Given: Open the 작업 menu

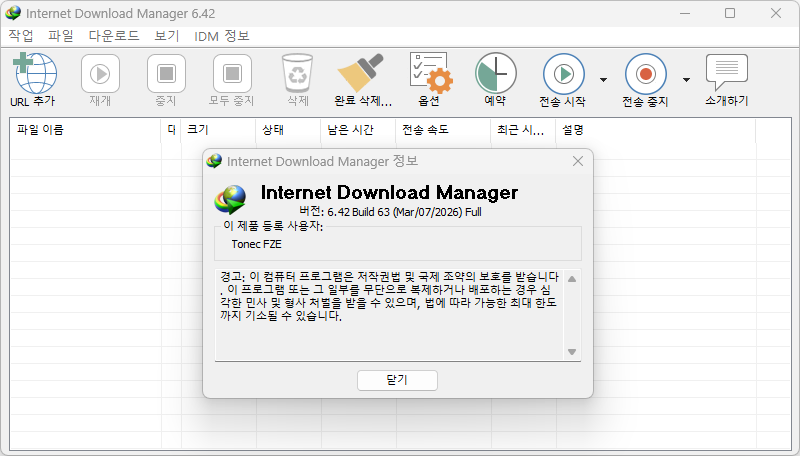Looking at the screenshot, I should point(21,36).
